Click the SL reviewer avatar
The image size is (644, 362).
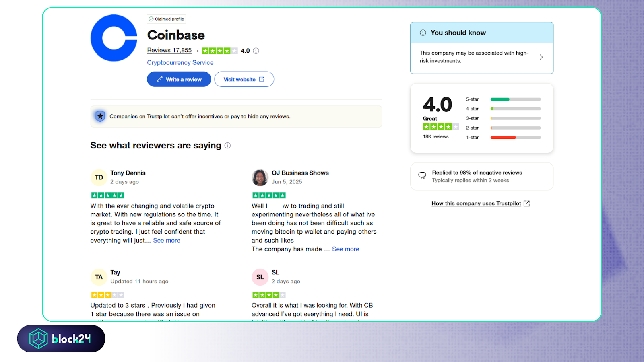260,277
